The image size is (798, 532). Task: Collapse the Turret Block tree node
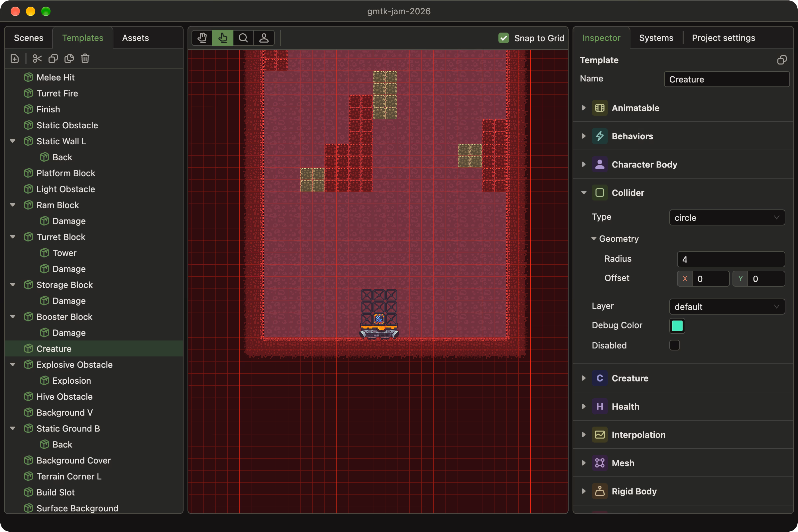[x=13, y=237]
